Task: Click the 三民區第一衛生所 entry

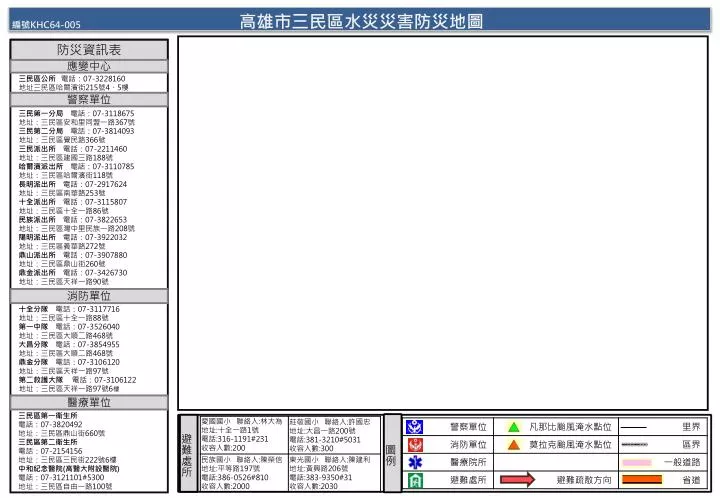Action: pyautogui.click(x=48, y=415)
